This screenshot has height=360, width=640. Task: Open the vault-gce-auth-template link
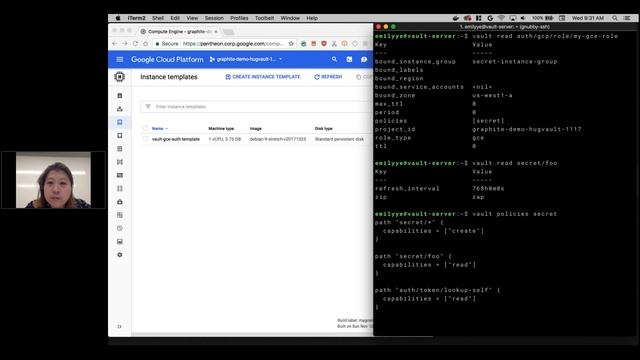coord(176,139)
